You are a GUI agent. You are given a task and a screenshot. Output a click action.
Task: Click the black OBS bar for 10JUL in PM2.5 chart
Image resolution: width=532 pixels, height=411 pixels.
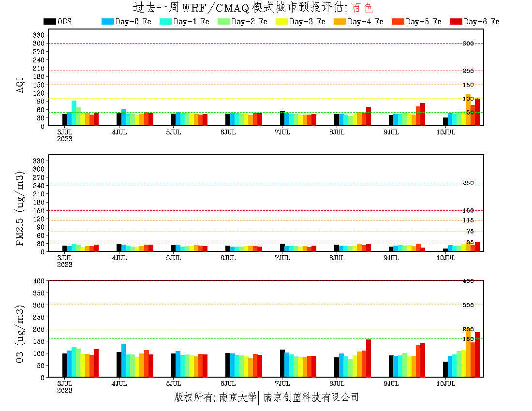(445, 250)
